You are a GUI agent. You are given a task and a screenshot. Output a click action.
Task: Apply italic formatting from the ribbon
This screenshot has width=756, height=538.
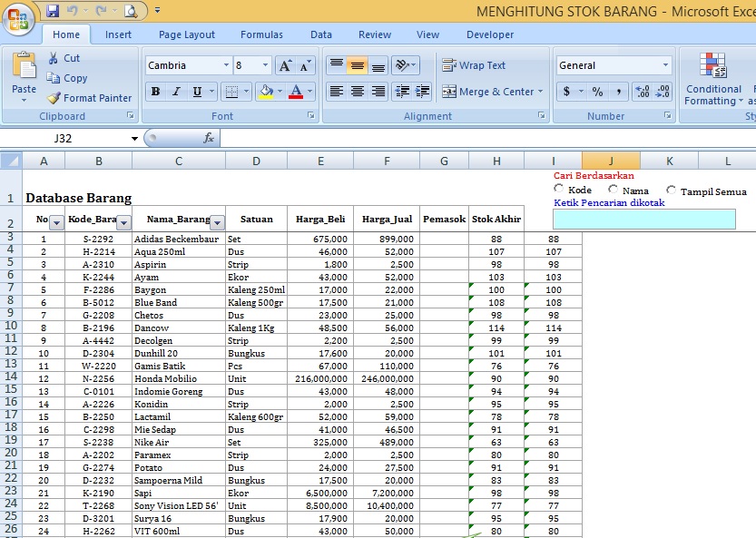click(x=177, y=91)
